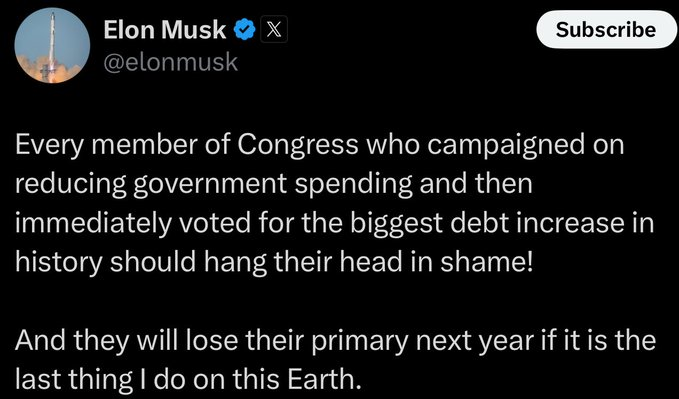679x399 pixels.
Task: Click the line starting "reducing government spending"
Action: click(274, 184)
